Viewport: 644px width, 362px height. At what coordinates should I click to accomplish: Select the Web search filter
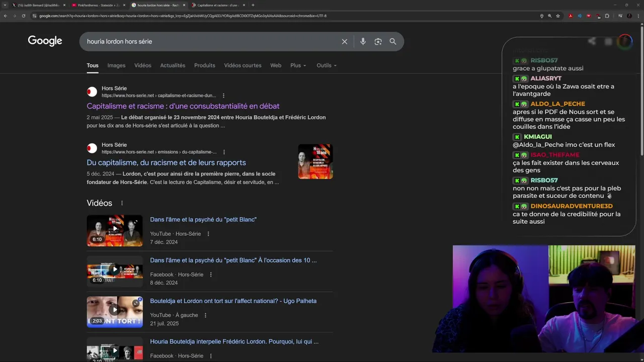(x=276, y=65)
